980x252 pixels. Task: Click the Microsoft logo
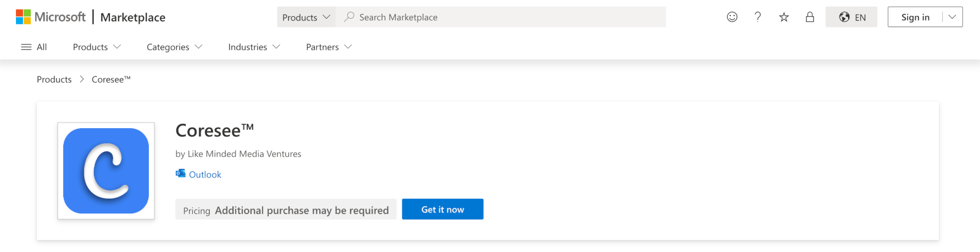point(51,17)
